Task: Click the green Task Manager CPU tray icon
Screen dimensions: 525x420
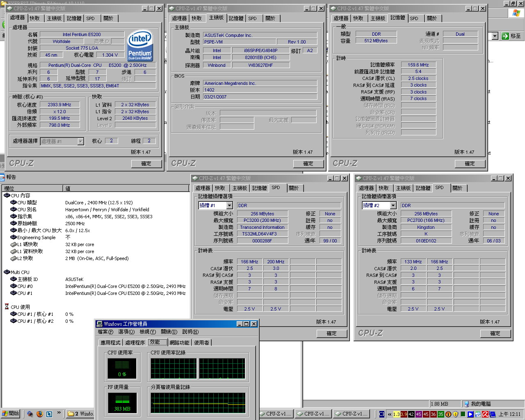Action: (463, 414)
